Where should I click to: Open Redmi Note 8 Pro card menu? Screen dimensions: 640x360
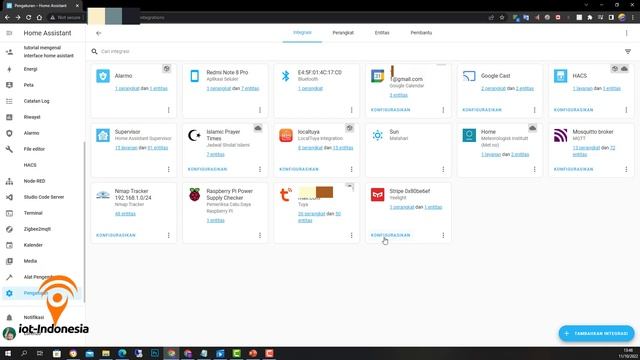[260, 110]
